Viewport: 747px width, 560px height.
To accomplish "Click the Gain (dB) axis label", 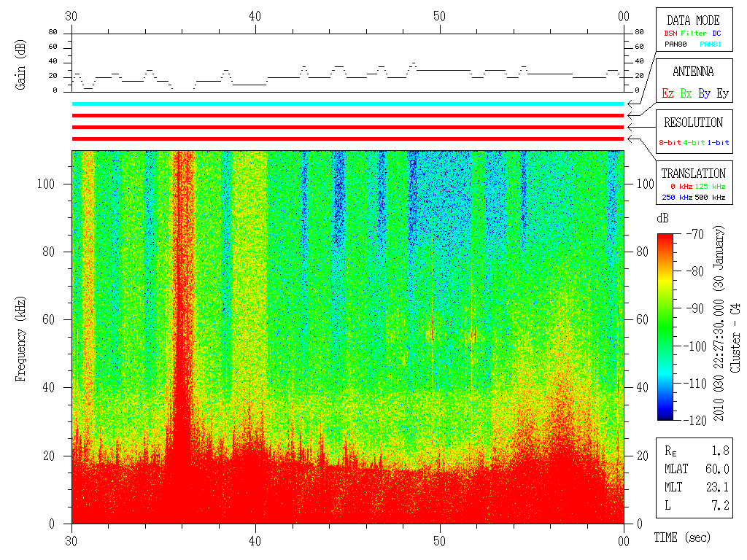I will (x=20, y=65).
